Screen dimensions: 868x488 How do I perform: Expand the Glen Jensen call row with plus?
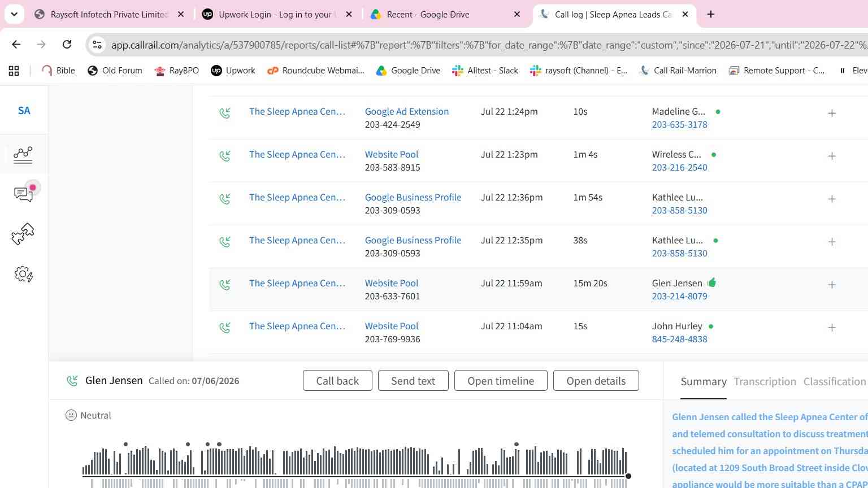coord(832,285)
